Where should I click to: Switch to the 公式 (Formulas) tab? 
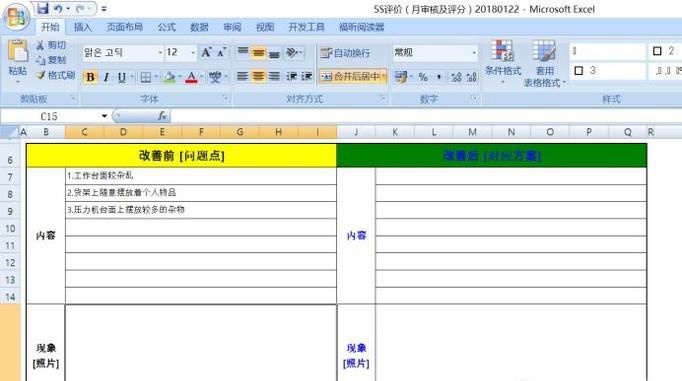coord(166,27)
